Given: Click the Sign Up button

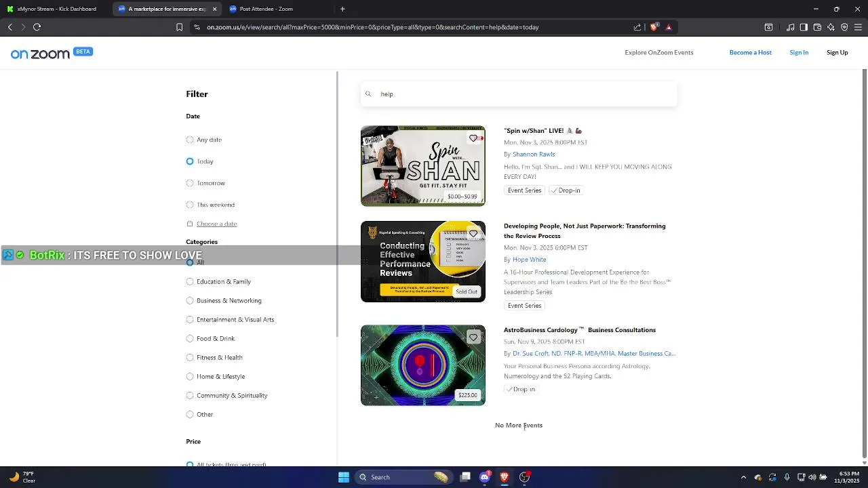Looking at the screenshot, I should [x=837, y=53].
